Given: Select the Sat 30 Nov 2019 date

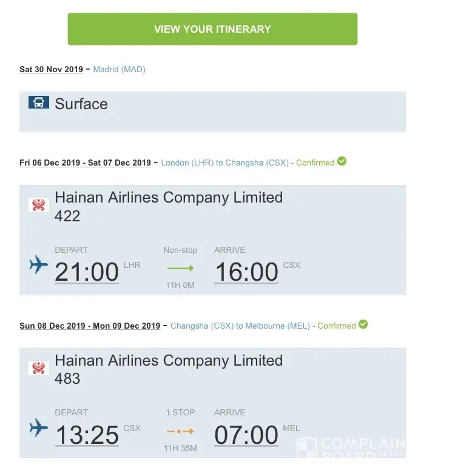Looking at the screenshot, I should tap(51, 69).
